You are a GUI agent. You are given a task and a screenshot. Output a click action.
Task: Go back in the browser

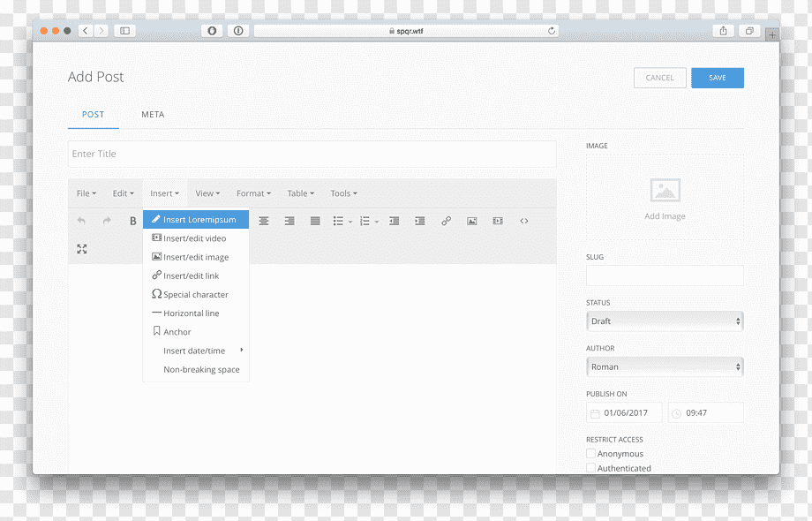[86, 31]
